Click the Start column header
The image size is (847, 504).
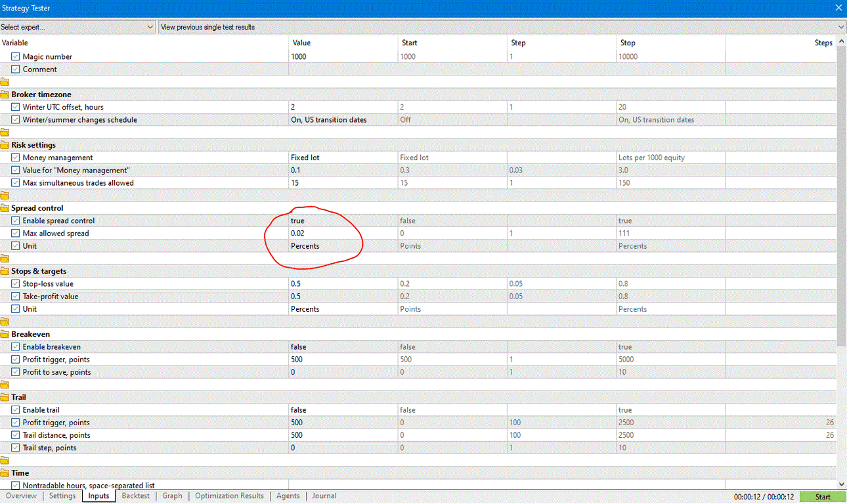tap(452, 43)
